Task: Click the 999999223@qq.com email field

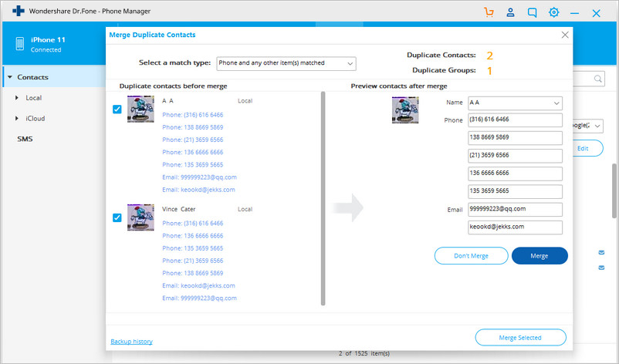Action: (515, 210)
